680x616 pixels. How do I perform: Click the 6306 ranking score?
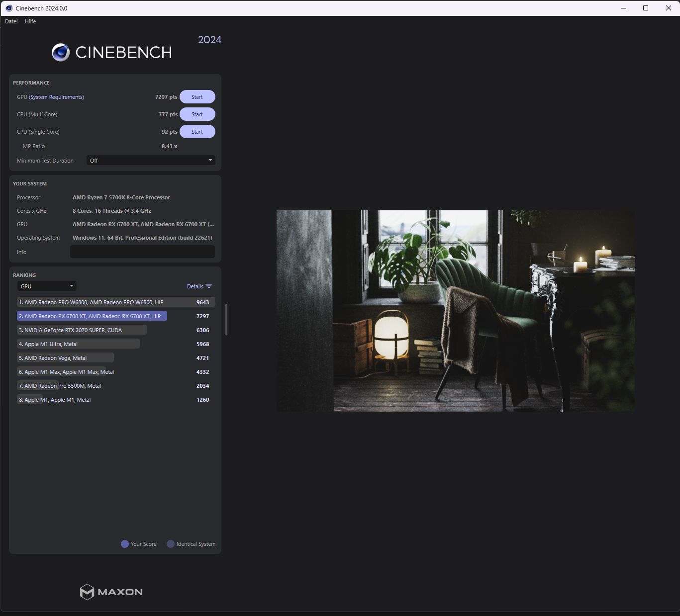(x=203, y=330)
